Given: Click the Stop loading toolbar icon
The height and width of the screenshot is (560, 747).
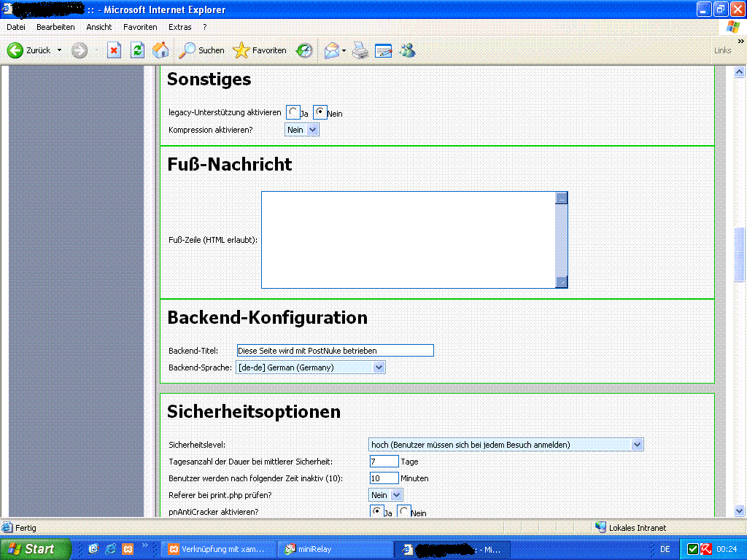Looking at the screenshot, I should coord(114,50).
